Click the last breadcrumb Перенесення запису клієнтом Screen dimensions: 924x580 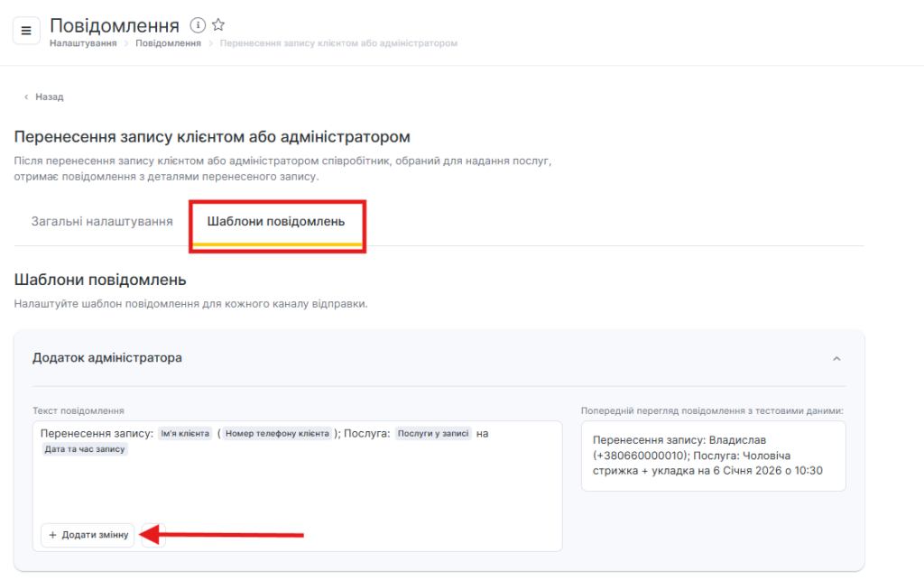pyautogui.click(x=338, y=43)
